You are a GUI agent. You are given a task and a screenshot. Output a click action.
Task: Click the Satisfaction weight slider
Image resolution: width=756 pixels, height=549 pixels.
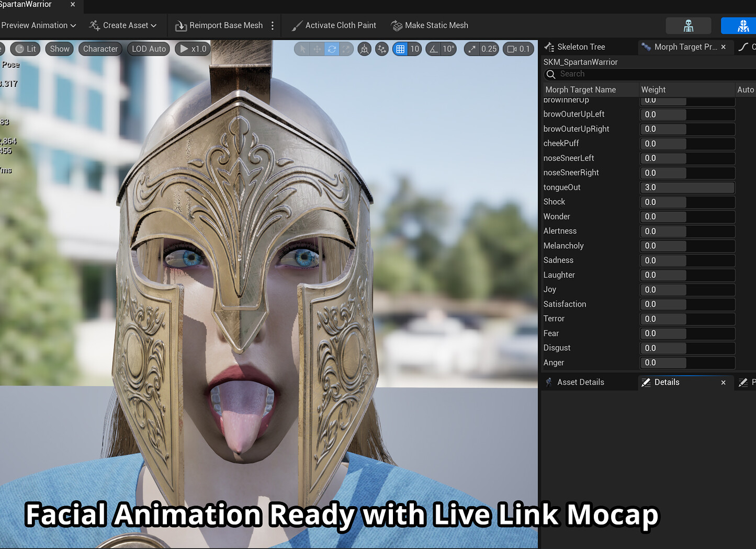687,304
